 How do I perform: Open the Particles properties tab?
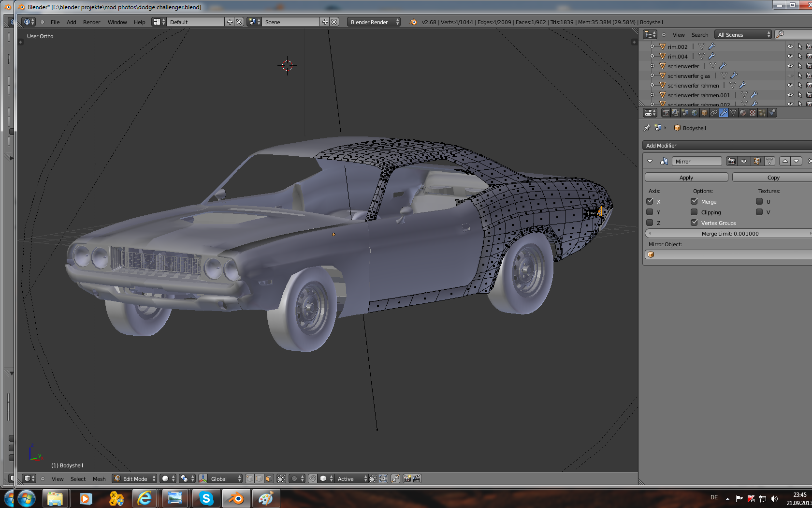762,113
